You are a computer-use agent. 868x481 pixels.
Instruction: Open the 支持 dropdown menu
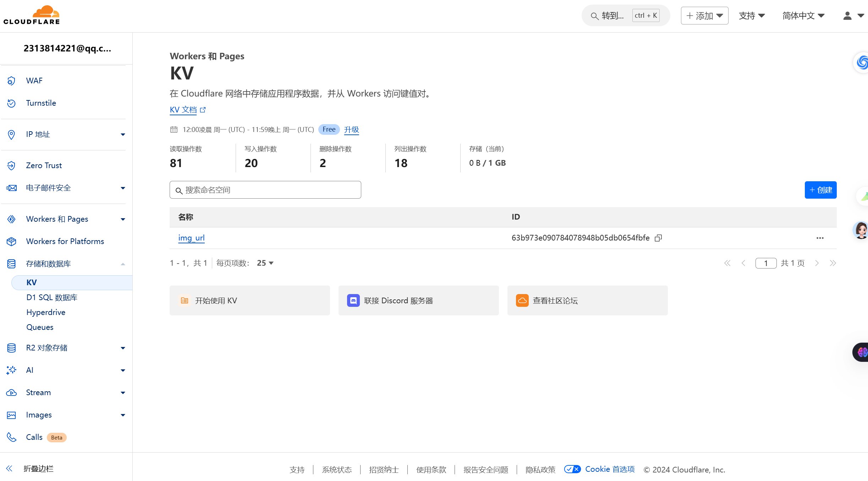(752, 16)
